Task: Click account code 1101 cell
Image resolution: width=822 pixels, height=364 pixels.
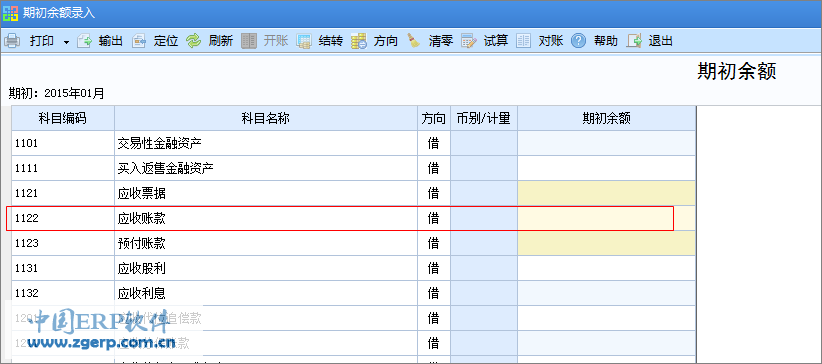Action: (x=63, y=143)
